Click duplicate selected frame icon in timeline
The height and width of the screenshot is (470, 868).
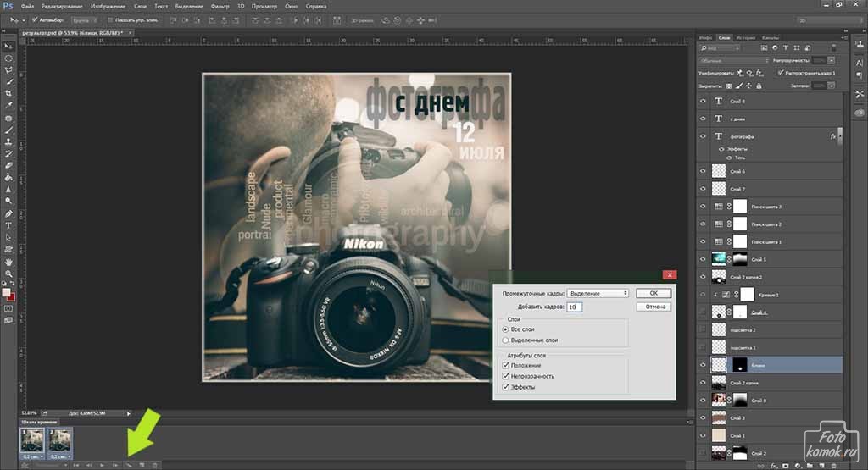click(142, 465)
